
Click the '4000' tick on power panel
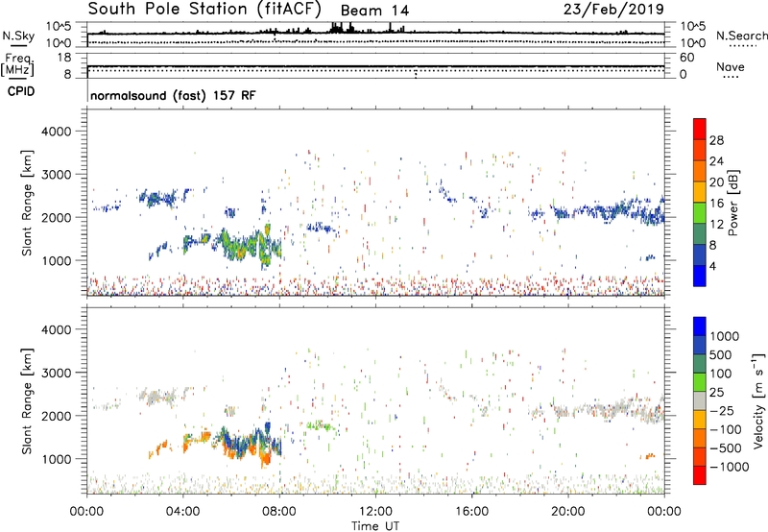[57, 132]
